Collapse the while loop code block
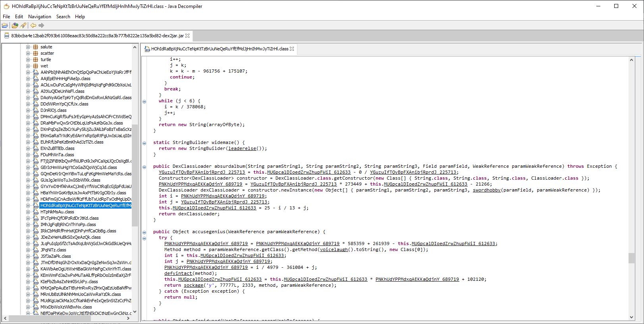 [144, 102]
